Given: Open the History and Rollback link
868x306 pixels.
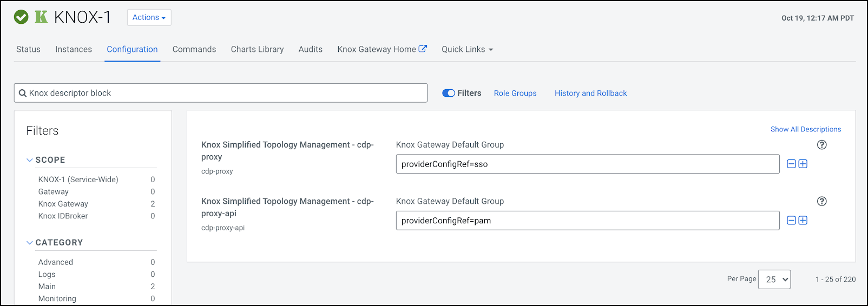Looking at the screenshot, I should coord(590,93).
